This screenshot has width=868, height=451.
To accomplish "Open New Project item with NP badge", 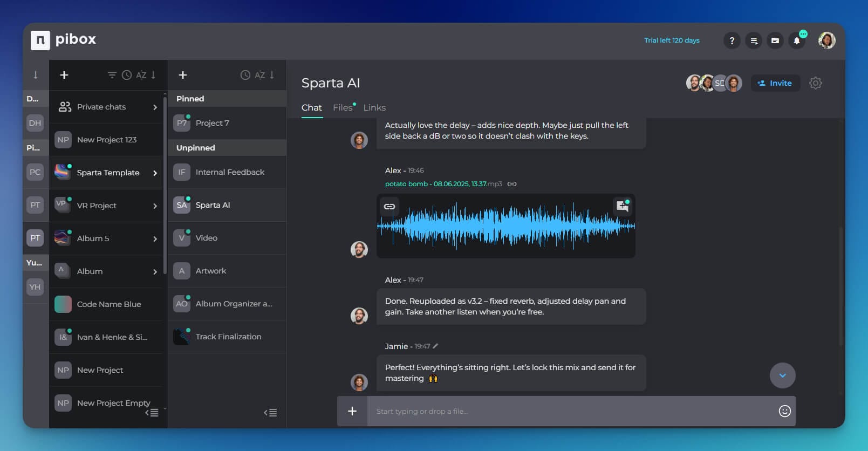I will point(106,370).
